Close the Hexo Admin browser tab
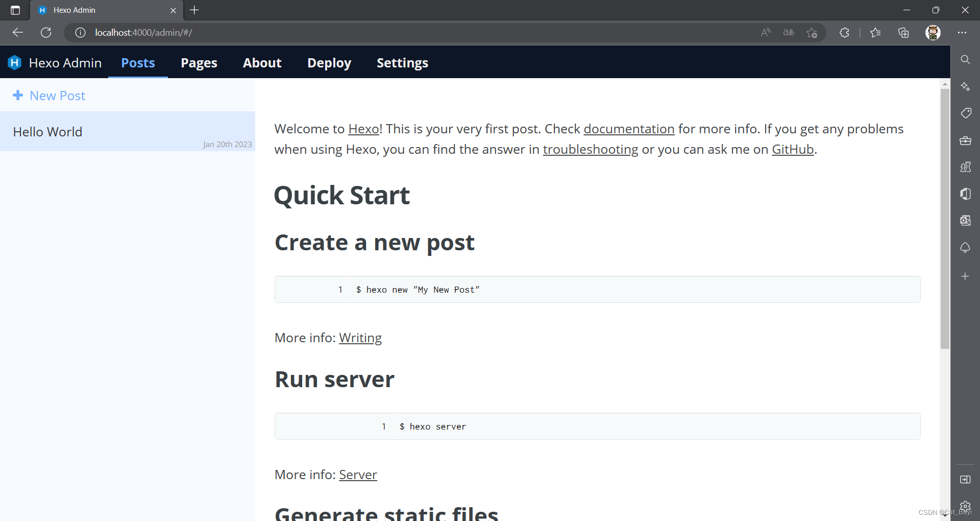980x521 pixels. [173, 10]
